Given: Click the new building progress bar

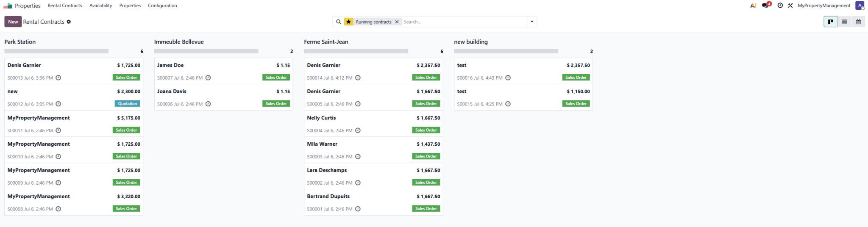Looking at the screenshot, I should coord(506,51).
